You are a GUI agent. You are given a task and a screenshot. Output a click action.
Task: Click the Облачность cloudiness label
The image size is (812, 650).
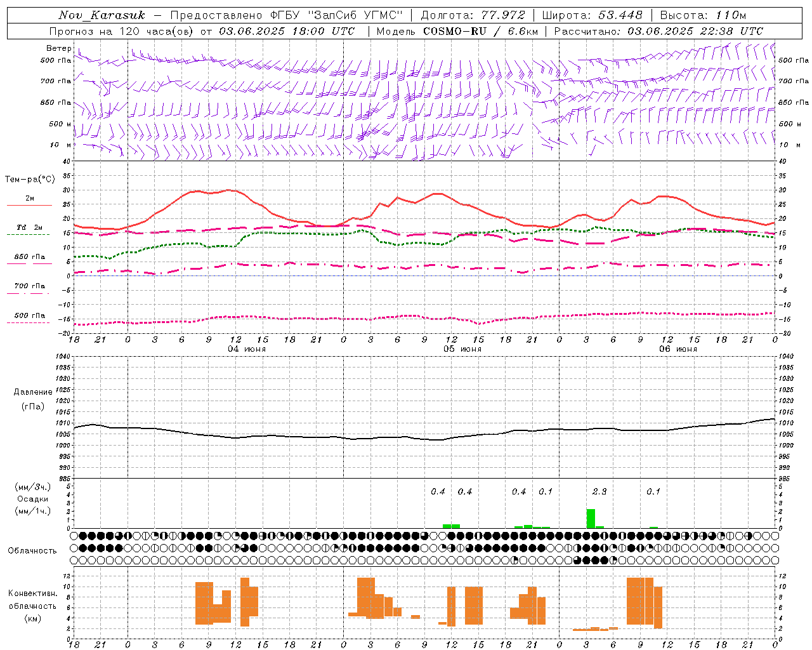(32, 550)
